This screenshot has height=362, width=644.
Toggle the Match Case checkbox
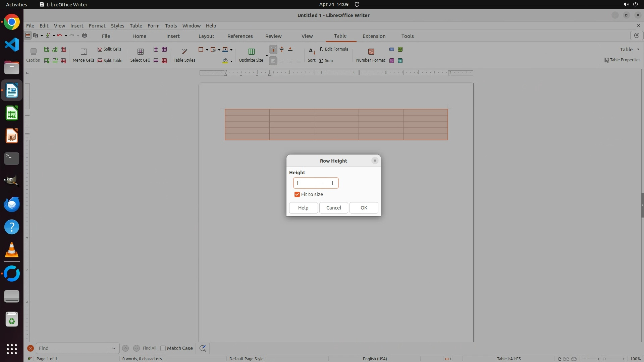tap(163, 348)
